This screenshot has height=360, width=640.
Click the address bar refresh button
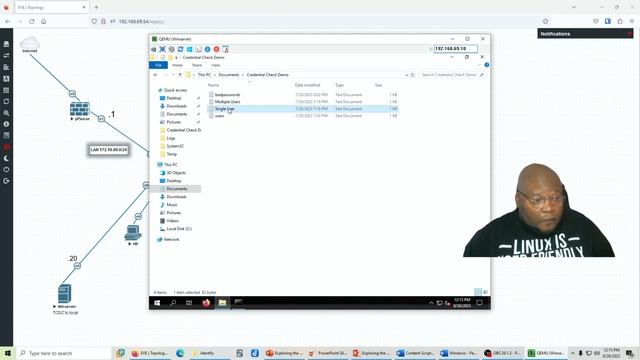click(x=413, y=75)
